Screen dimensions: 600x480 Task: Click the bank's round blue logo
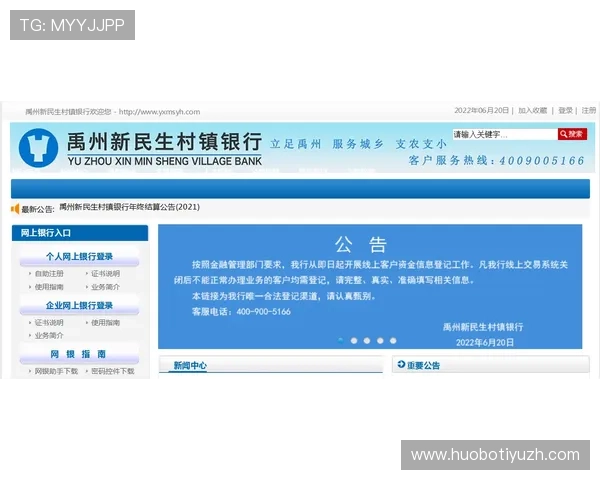click(x=38, y=148)
